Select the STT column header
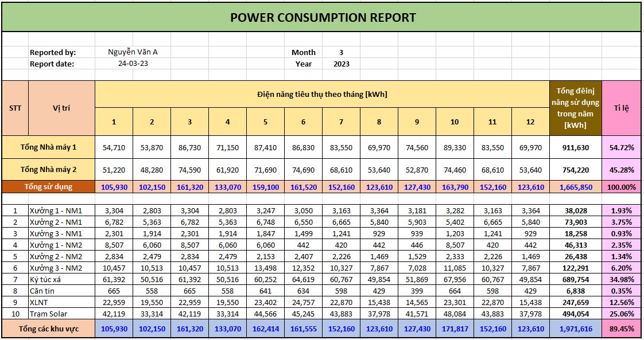 (x=15, y=108)
